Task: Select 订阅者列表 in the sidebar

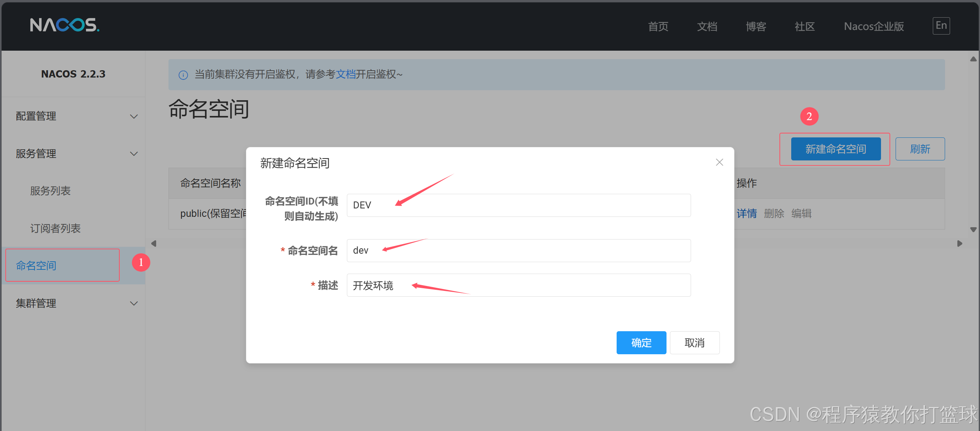Action: (55, 228)
